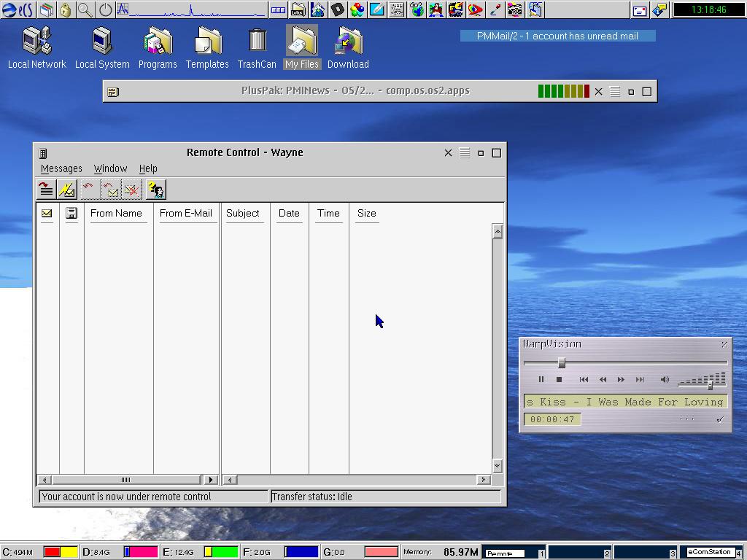Click the envelope mail tray icon
Screen dimensions: 747x560
(x=639, y=10)
